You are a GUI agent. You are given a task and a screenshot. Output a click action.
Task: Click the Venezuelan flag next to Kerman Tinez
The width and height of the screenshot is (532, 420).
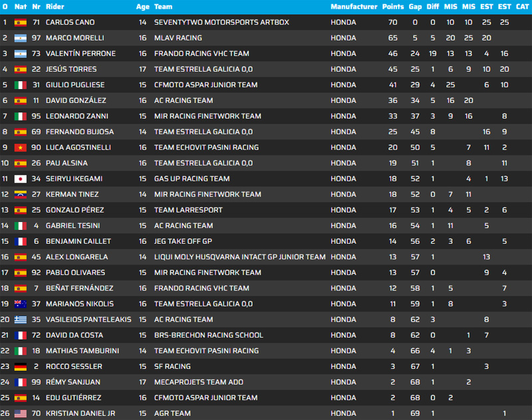coord(20,195)
